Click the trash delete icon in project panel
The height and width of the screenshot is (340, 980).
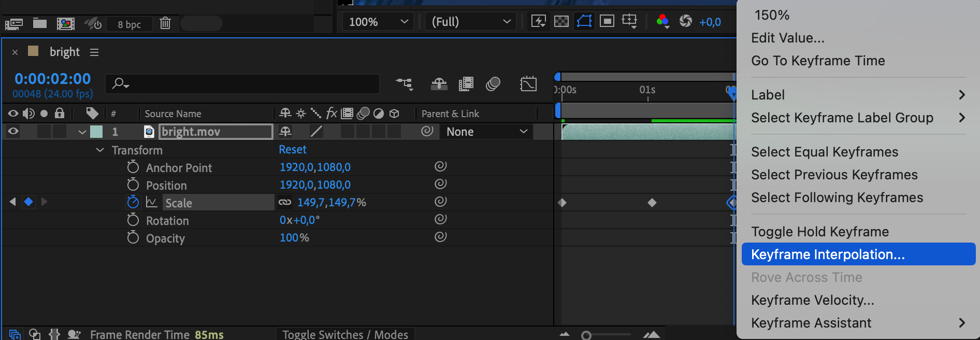point(165,23)
